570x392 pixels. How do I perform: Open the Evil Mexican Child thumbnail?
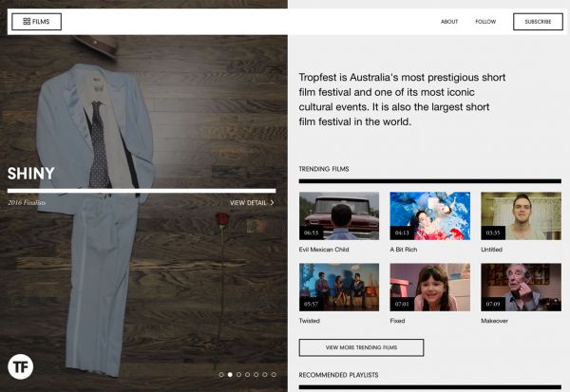pos(339,215)
